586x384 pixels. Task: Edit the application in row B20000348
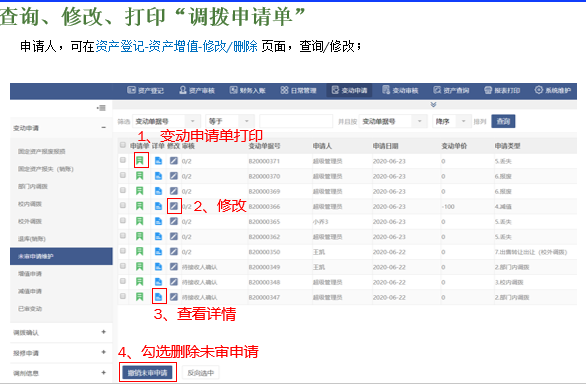[174, 282]
